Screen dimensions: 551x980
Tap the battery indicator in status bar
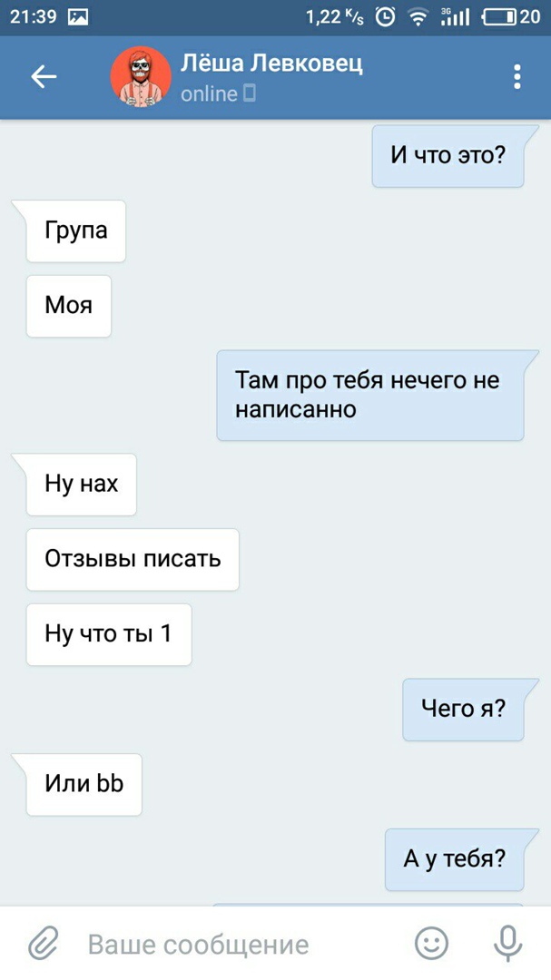click(500, 17)
